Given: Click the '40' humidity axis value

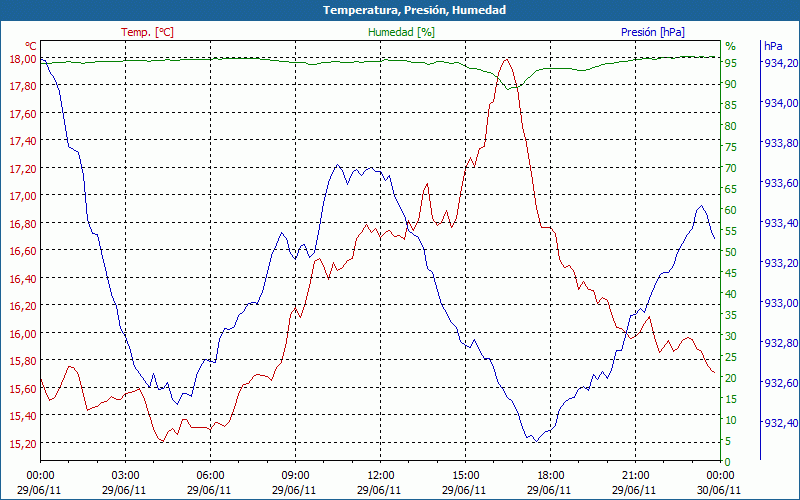Looking at the screenshot, I should tap(731, 294).
